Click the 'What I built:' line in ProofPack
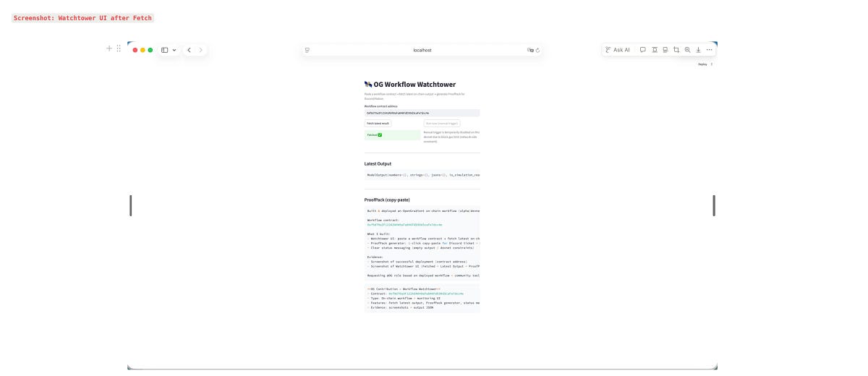Image resolution: width=868 pixels, height=376 pixels. (x=378, y=234)
